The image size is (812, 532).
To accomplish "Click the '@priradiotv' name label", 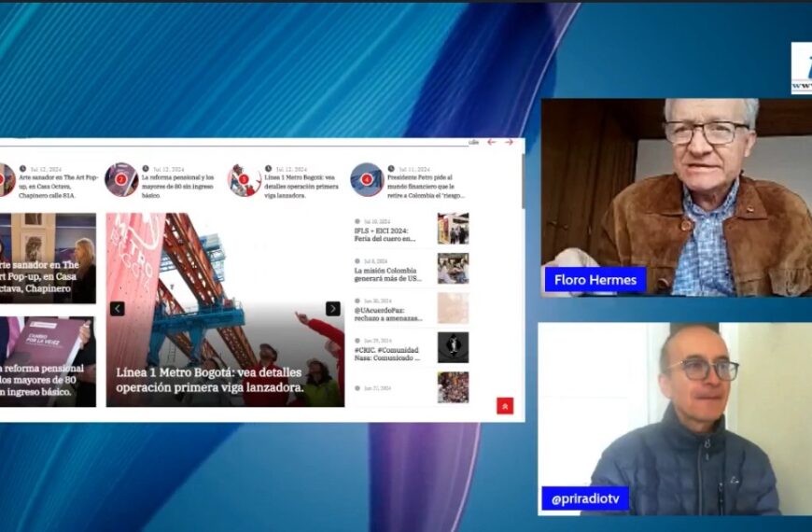I will tap(585, 498).
